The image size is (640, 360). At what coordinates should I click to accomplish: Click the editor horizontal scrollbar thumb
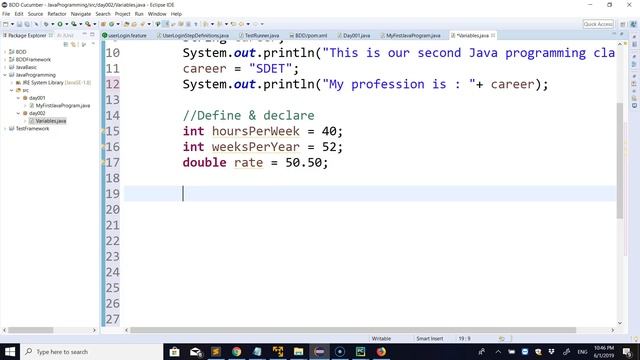[353, 330]
